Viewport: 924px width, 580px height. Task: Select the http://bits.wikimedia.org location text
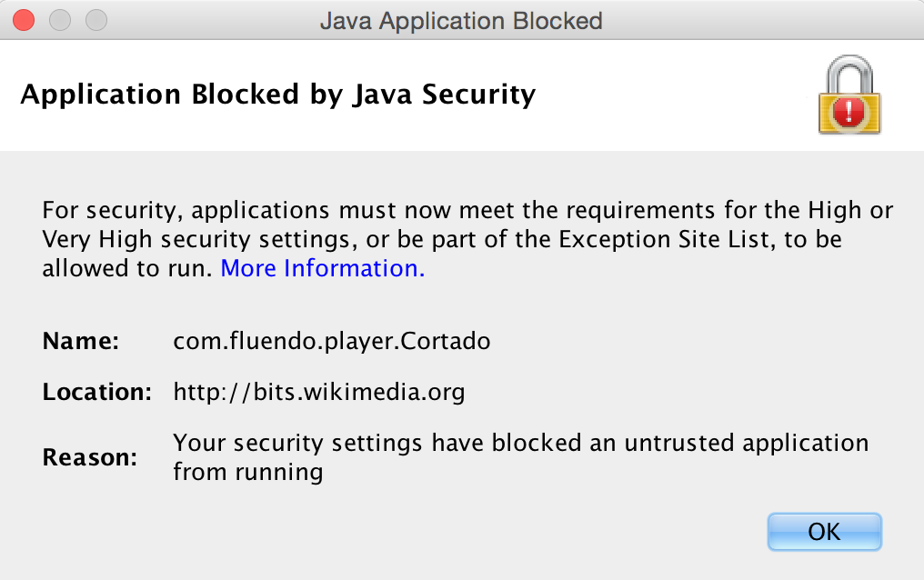coord(319,393)
